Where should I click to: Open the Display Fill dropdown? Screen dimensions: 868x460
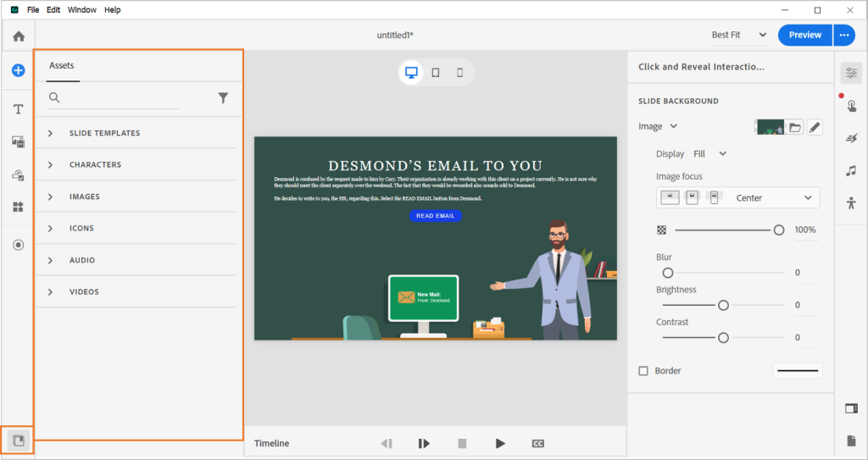tap(709, 154)
